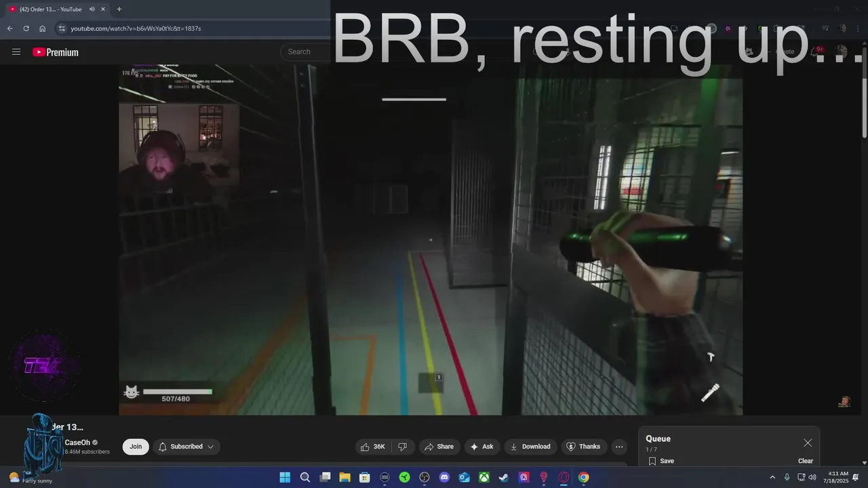This screenshot has width=868, height=488.
Task: Go to YouTube Premium home logo
Action: coord(56,52)
